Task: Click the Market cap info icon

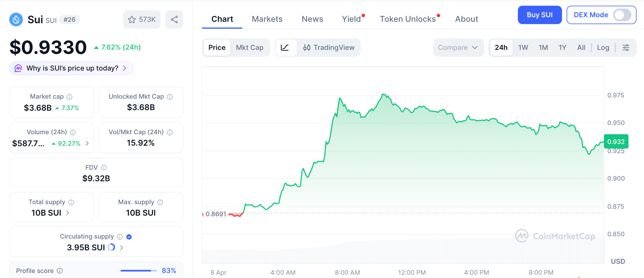Action: (x=69, y=97)
